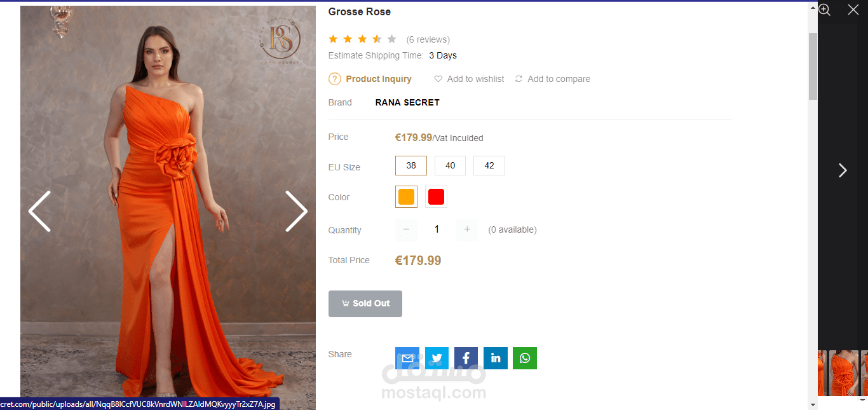Click the zoom-in magnifier icon
Image resolution: width=868 pixels, height=410 pixels.
click(x=824, y=10)
